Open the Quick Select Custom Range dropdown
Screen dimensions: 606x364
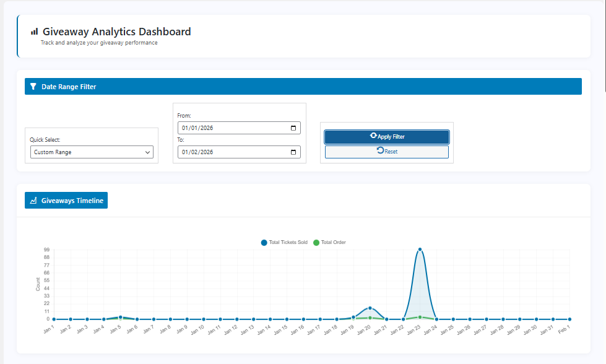pos(92,152)
